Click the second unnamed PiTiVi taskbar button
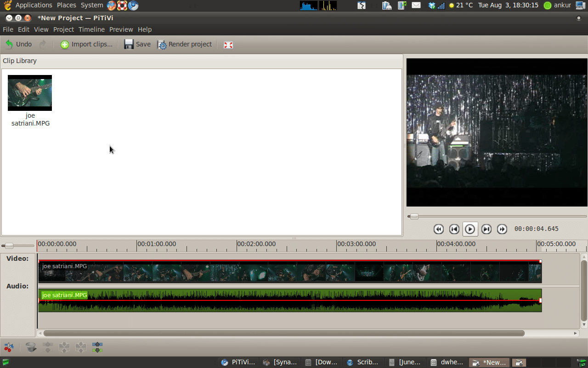 point(519,362)
